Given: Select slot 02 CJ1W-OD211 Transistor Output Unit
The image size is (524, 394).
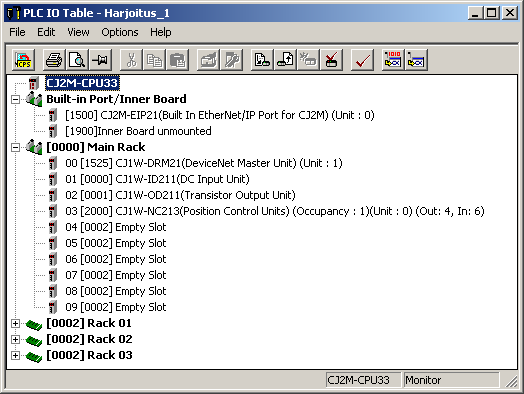Looking at the screenshot, I should click(x=180, y=195).
